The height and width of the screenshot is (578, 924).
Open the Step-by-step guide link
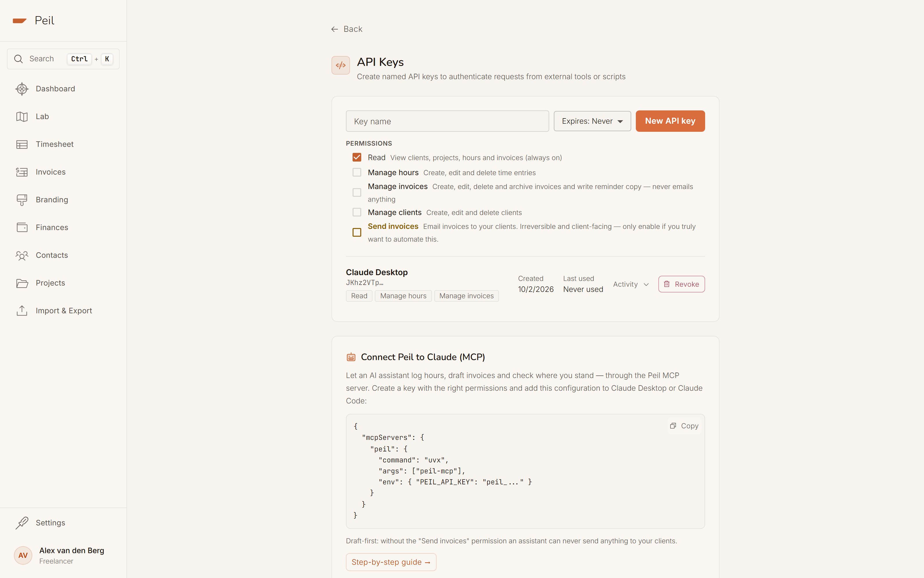[391, 562]
